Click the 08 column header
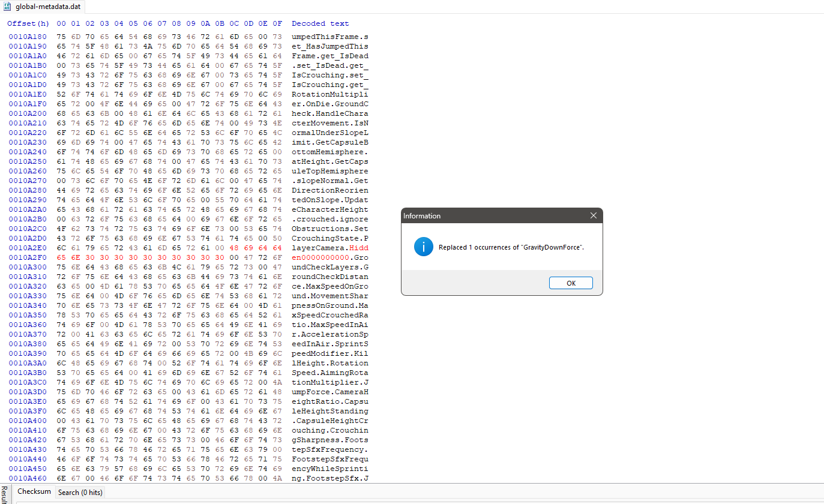The height and width of the screenshot is (504, 824). [176, 24]
